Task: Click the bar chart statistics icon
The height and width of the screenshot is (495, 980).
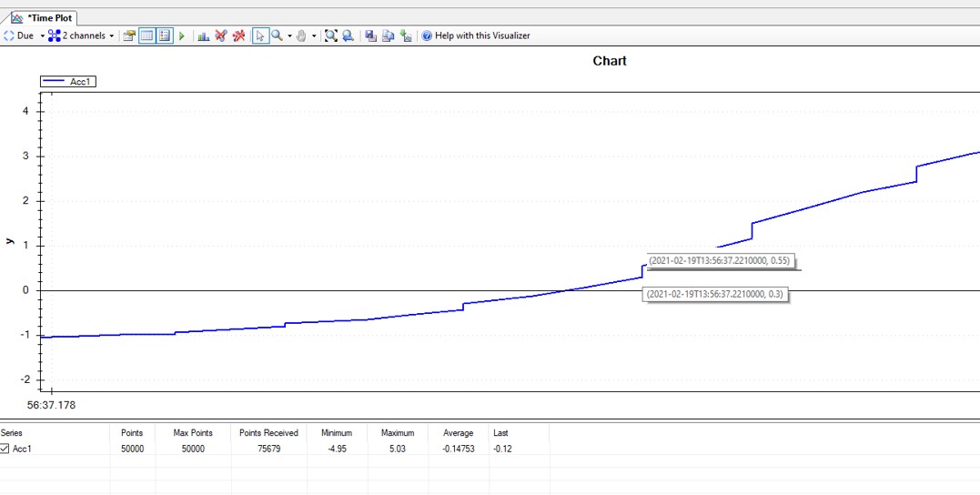Action: click(x=203, y=36)
